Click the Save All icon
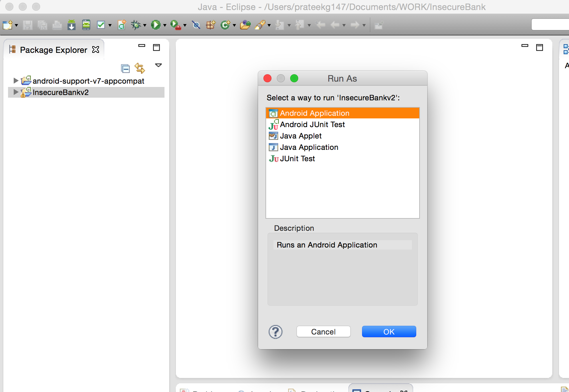Image resolution: width=569 pixels, height=392 pixels. pyautogui.click(x=42, y=25)
